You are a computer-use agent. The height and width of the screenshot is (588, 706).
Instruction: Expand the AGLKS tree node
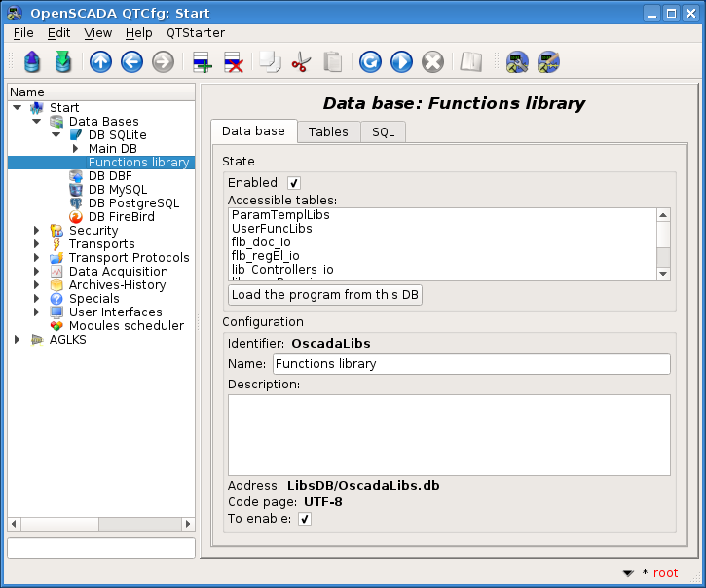click(x=18, y=340)
